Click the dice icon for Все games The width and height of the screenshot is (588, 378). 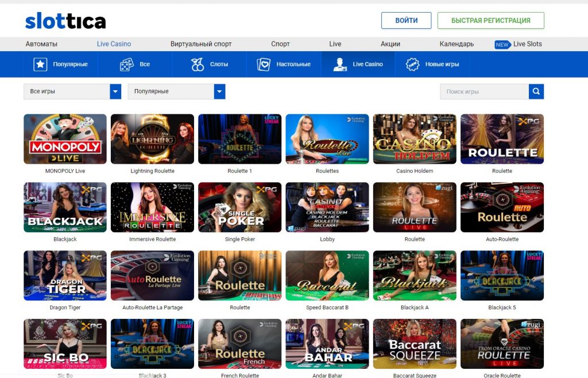coord(126,64)
